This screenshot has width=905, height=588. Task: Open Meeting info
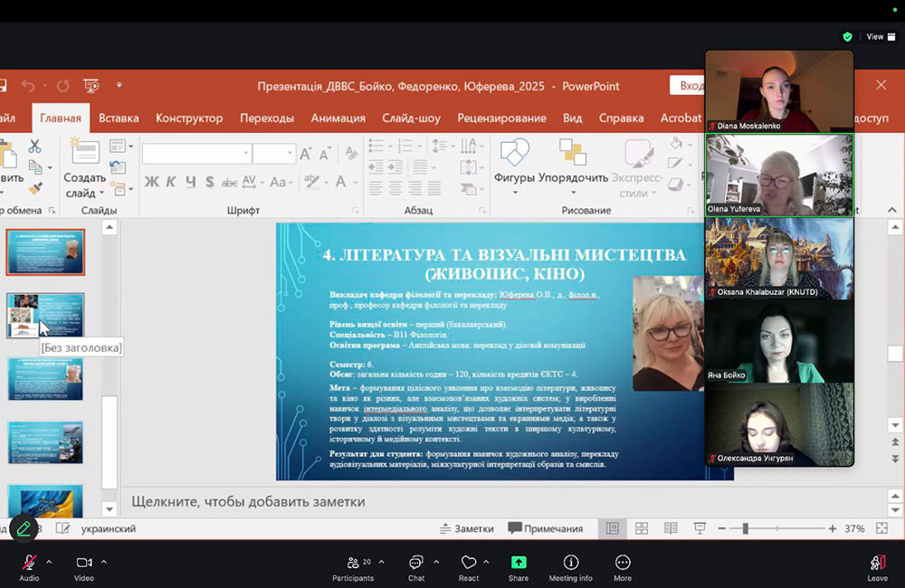click(570, 563)
